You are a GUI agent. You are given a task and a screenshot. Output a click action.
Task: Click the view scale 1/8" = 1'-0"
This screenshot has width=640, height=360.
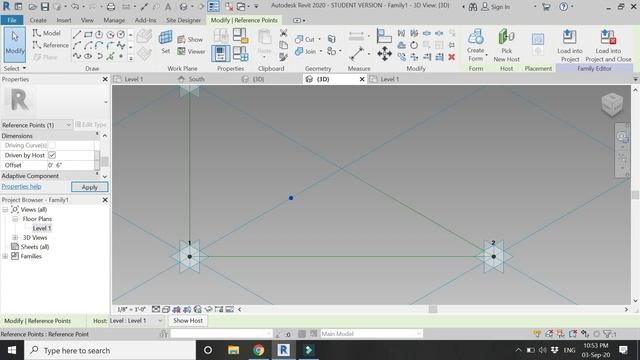[131, 309]
